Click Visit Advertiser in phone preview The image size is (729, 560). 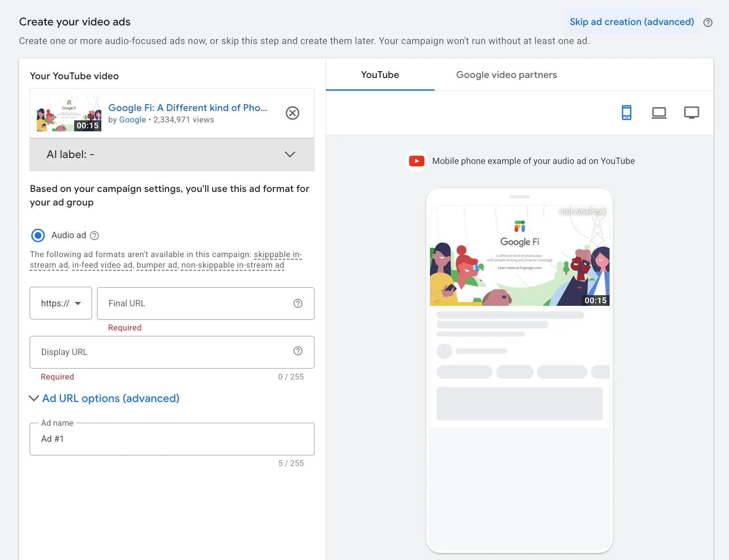point(582,211)
